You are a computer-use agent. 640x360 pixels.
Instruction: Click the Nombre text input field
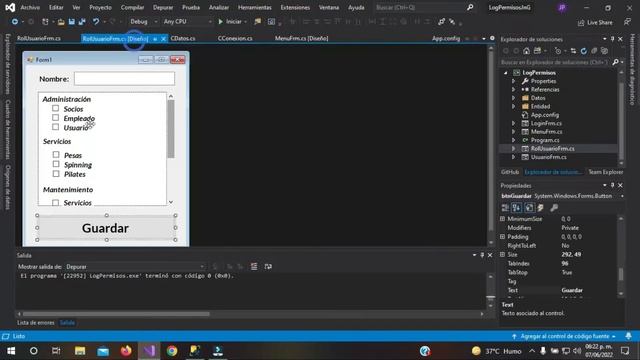(124, 78)
